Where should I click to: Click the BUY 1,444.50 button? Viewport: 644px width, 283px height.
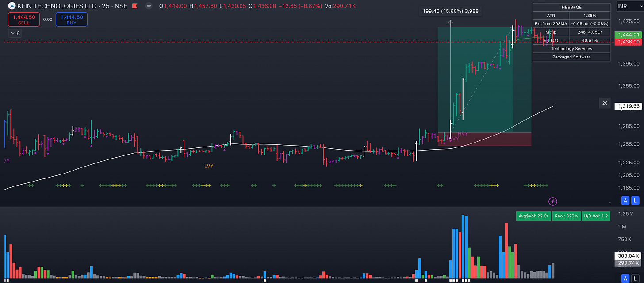coord(71,19)
